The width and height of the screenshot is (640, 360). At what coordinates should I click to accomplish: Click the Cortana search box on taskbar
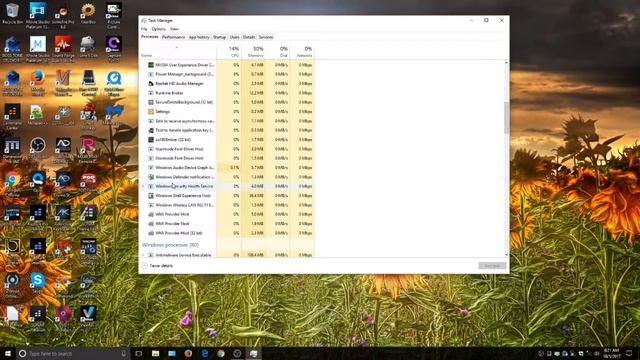coord(73,353)
